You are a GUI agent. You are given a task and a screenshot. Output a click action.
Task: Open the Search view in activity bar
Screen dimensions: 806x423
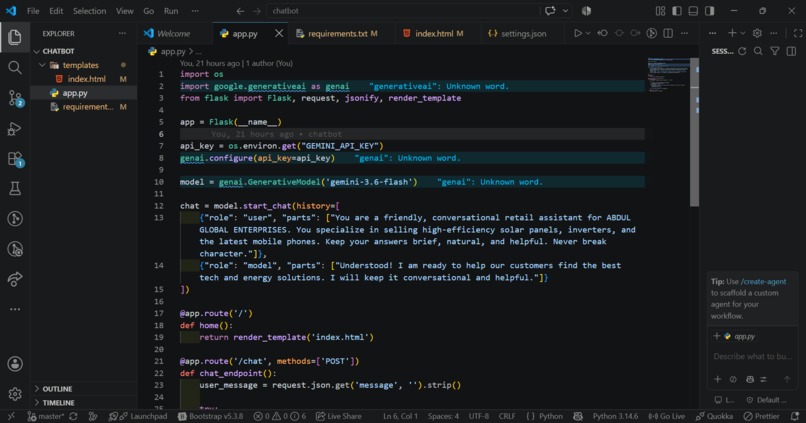pos(14,67)
